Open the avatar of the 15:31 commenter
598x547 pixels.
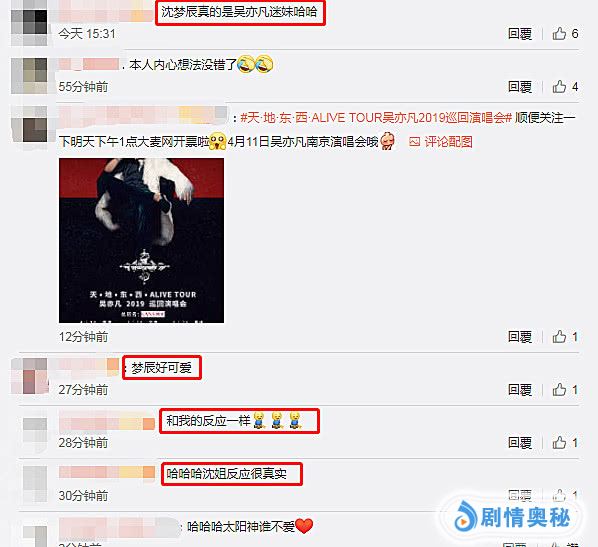[x=29, y=23]
